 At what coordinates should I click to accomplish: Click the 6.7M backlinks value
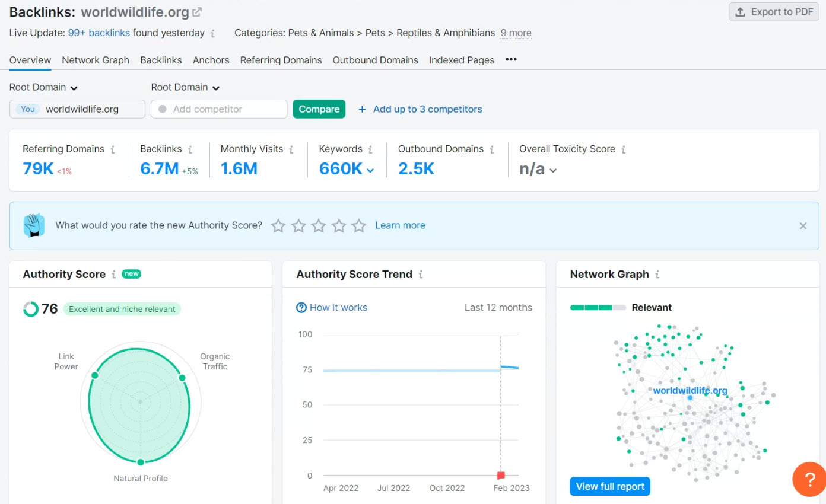tap(159, 169)
